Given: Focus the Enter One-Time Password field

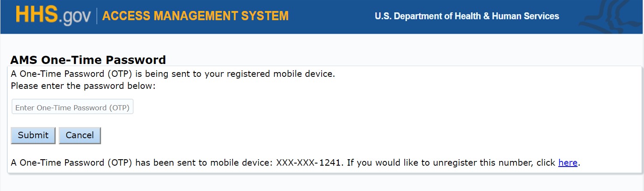Looking at the screenshot, I should 72,107.
